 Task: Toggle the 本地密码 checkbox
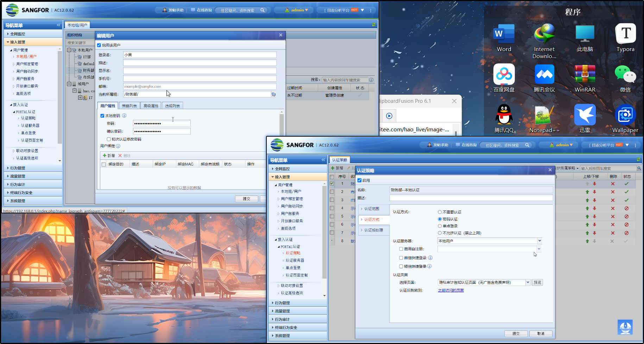[102, 115]
